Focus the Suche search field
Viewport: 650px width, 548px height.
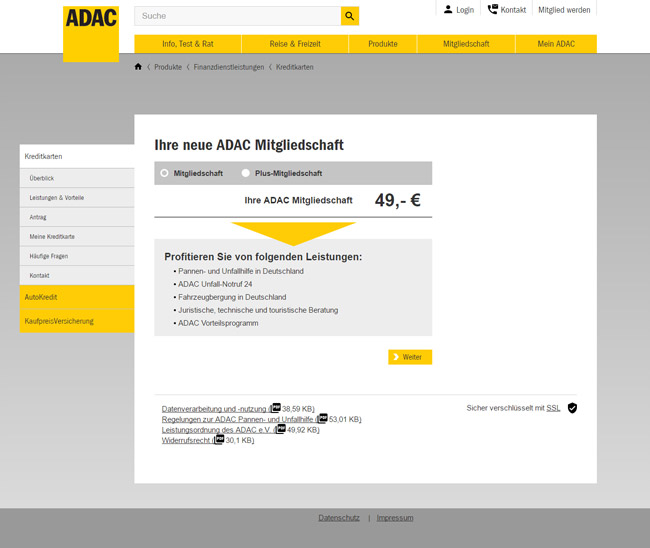click(238, 16)
